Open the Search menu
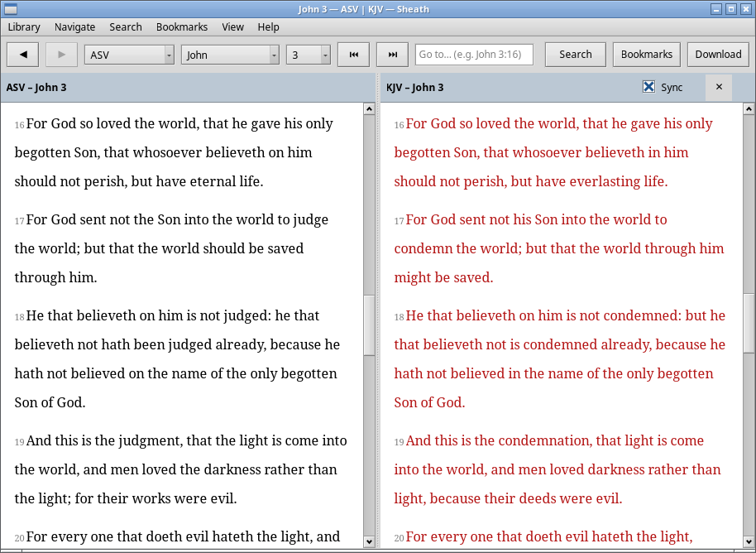 (126, 27)
